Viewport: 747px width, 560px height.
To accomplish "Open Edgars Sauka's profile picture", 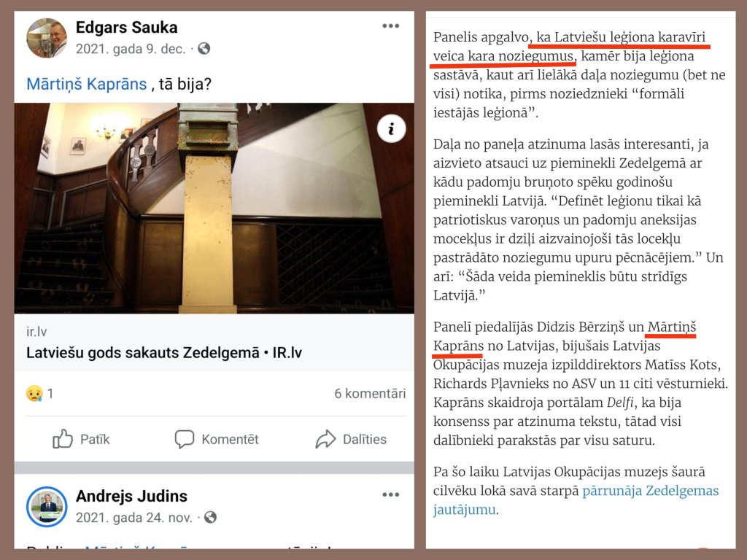I will click(x=47, y=39).
